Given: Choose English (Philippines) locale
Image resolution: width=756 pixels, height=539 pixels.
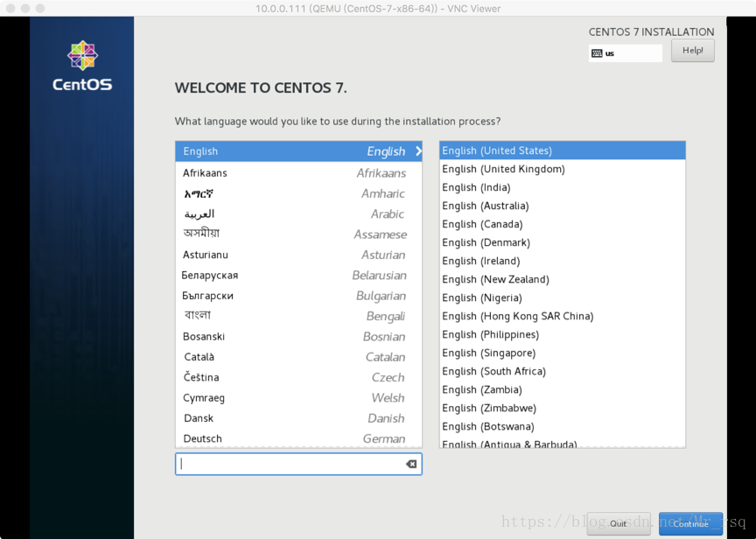Looking at the screenshot, I should point(562,334).
